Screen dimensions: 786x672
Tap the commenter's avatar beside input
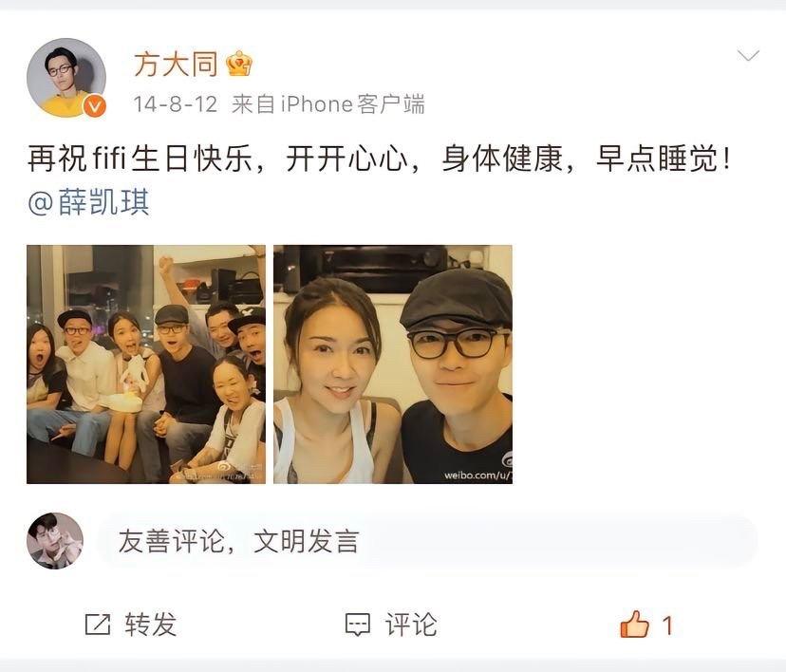pyautogui.click(x=55, y=541)
